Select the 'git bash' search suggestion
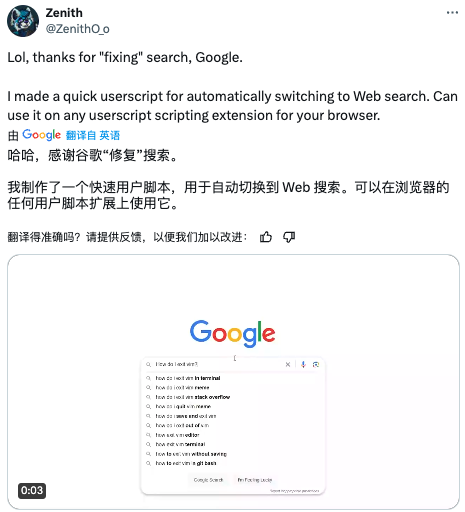The width and height of the screenshot is (465, 512). [186, 463]
